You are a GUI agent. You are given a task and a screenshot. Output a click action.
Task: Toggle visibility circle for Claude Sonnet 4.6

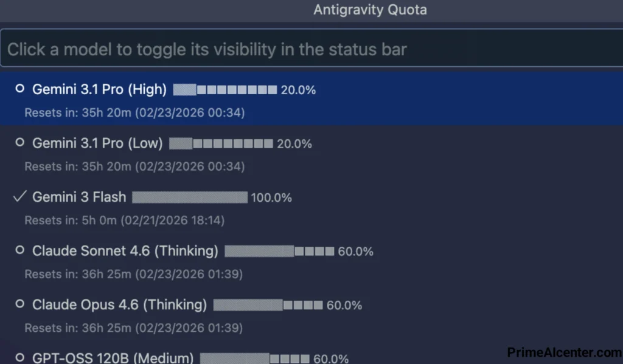(19, 250)
